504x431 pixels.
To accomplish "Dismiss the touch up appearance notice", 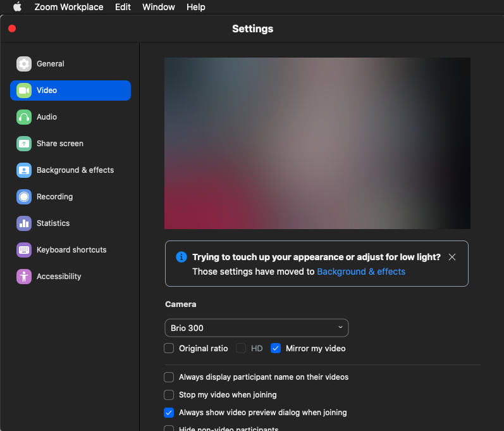I will point(452,257).
